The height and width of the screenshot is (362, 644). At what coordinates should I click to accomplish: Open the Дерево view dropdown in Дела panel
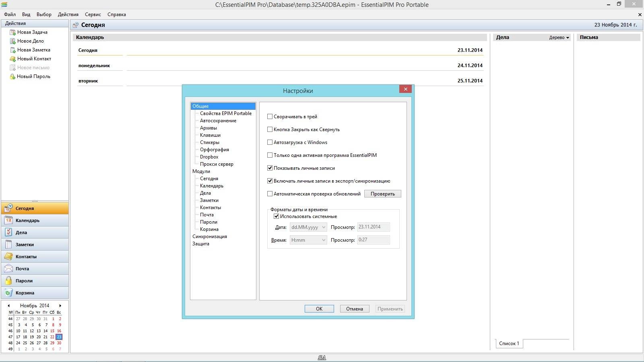559,37
